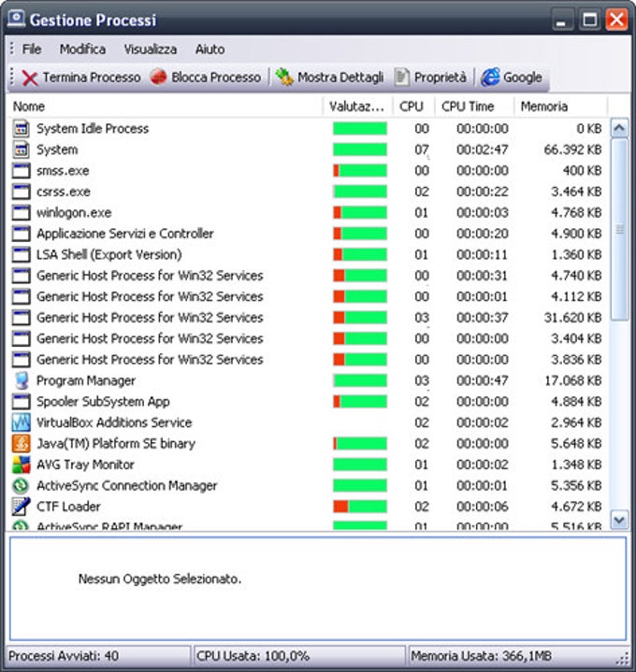The image size is (636, 672).
Task: Click the winlogon.exe window icon
Action: click(x=21, y=212)
